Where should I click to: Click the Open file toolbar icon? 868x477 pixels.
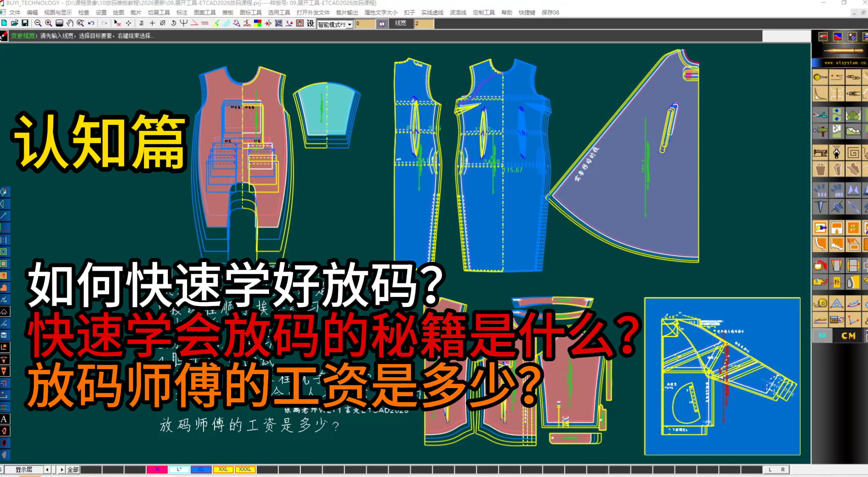point(15,25)
